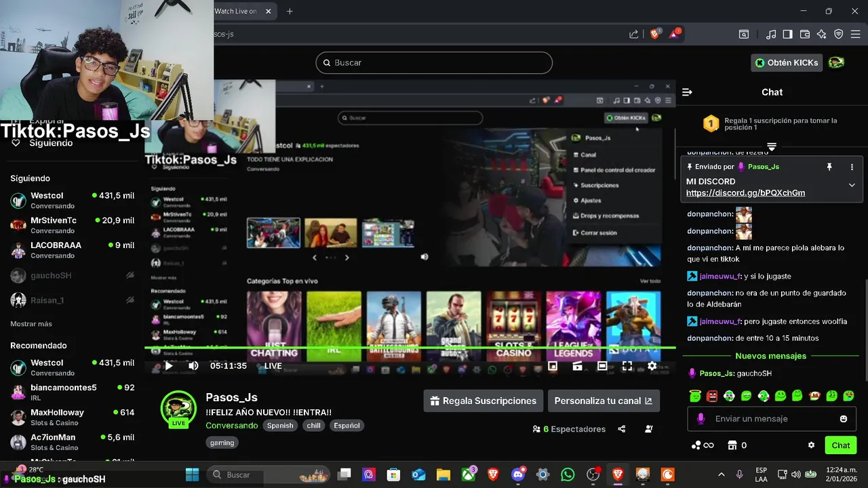868x488 pixels.
Task: Pick the angry red emote
Action: coord(712,396)
